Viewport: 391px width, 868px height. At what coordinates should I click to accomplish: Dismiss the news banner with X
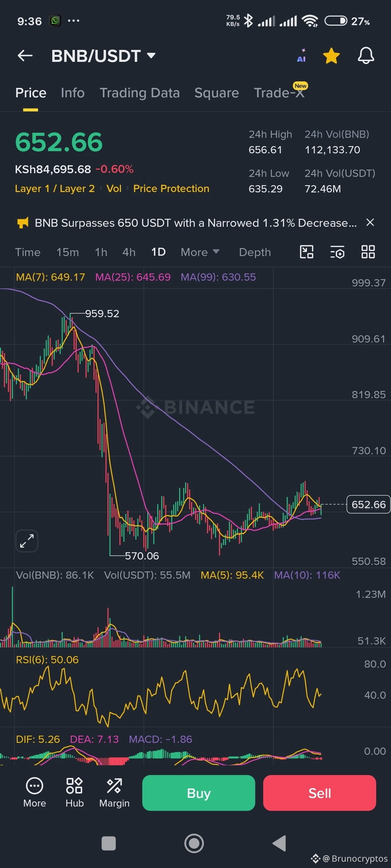370,222
